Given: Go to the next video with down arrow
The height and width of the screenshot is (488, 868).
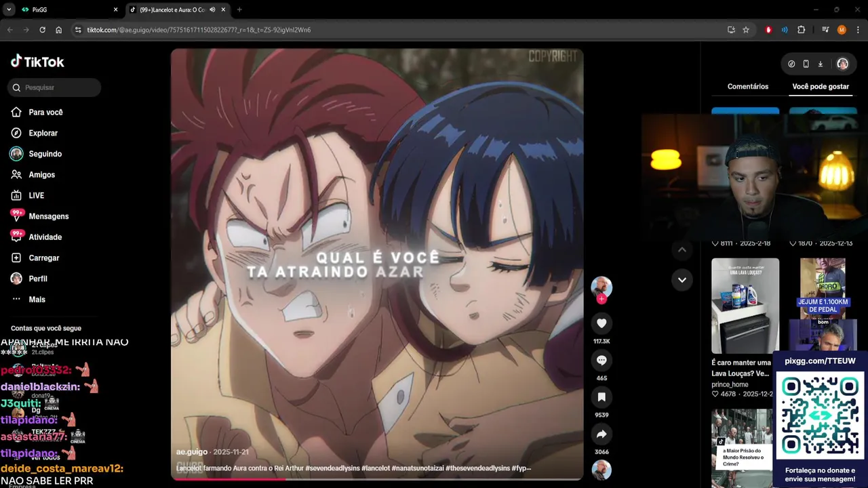Looking at the screenshot, I should click(x=682, y=279).
